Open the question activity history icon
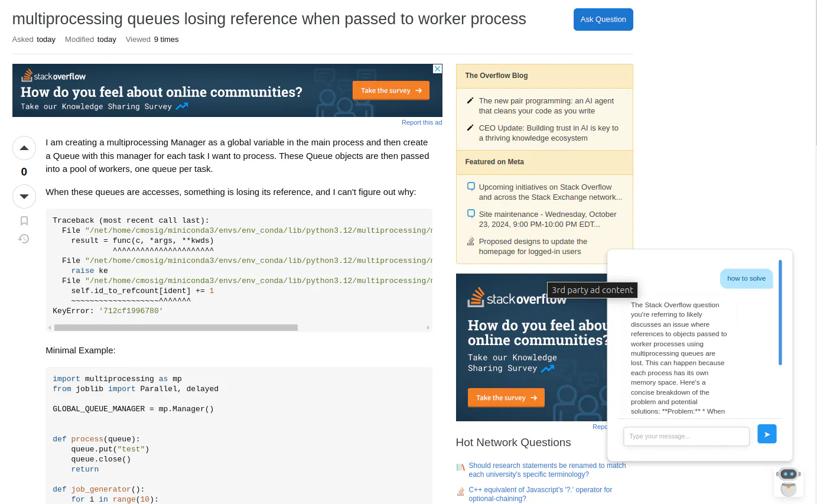Viewport: 817px width, 504px height. point(24,239)
